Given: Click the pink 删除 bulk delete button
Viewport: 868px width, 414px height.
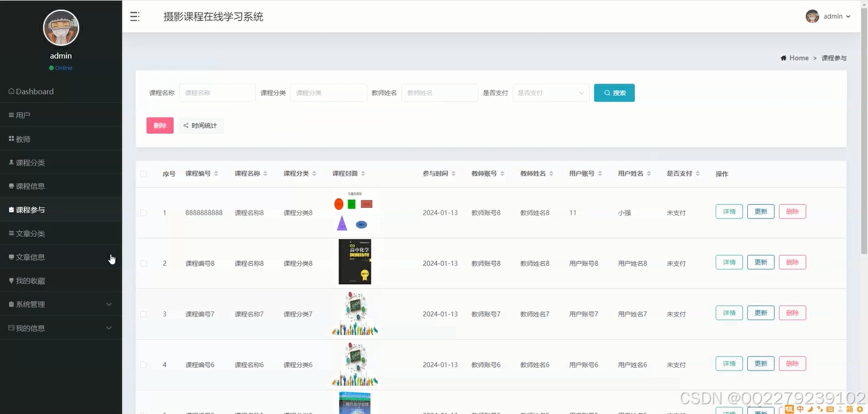Looking at the screenshot, I should coord(160,125).
